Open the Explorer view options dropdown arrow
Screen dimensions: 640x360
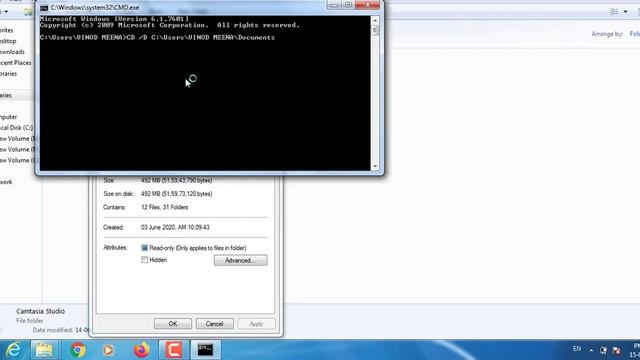(x=625, y=12)
